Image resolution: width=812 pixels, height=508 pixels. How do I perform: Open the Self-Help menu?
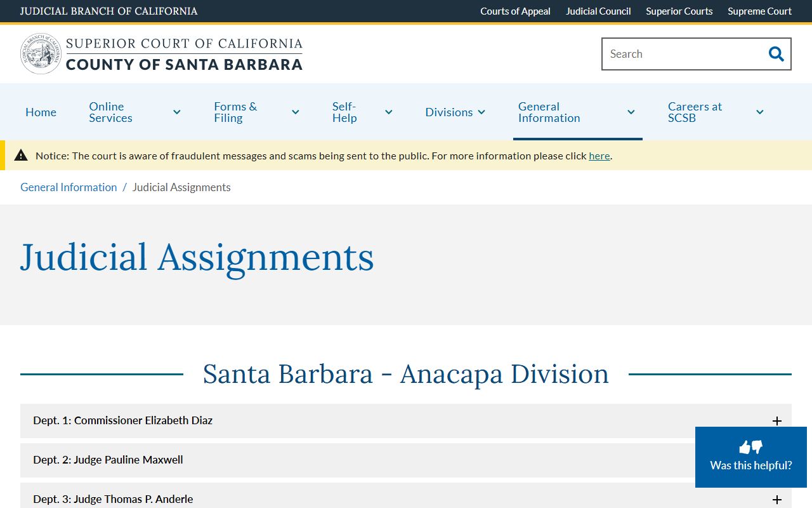(x=344, y=112)
